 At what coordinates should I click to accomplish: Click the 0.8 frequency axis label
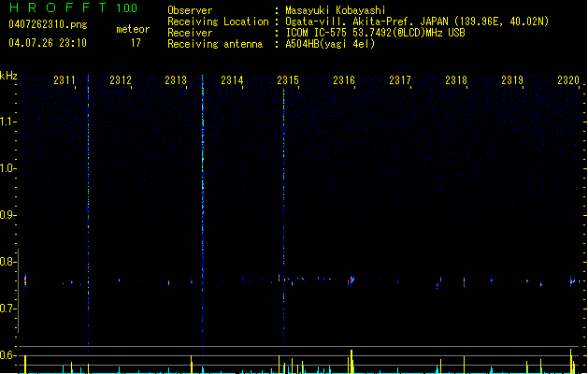point(7,262)
